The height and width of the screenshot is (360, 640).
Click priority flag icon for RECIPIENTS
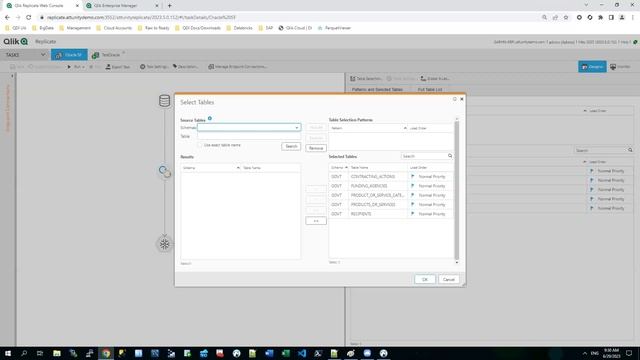[413, 214]
